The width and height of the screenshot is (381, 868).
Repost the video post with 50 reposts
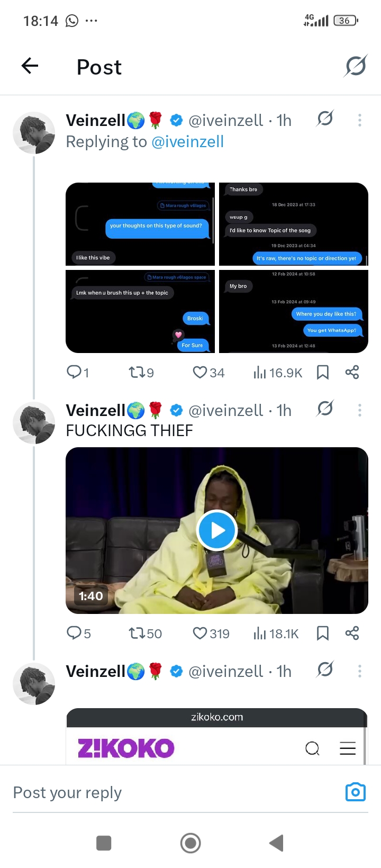(137, 634)
